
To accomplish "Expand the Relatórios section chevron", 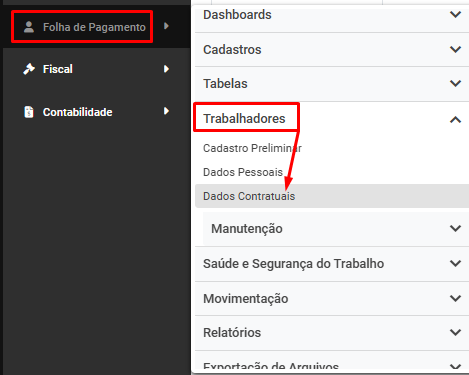I will coord(455,332).
